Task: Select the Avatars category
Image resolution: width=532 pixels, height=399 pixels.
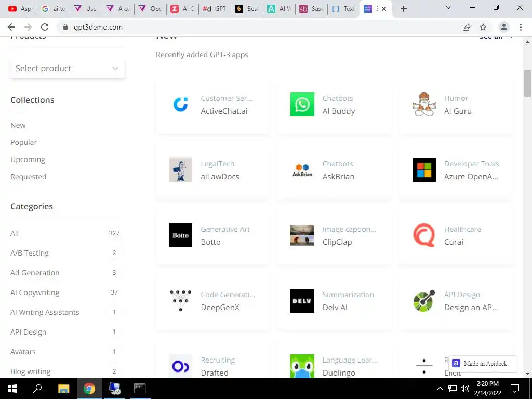Action: click(65, 352)
